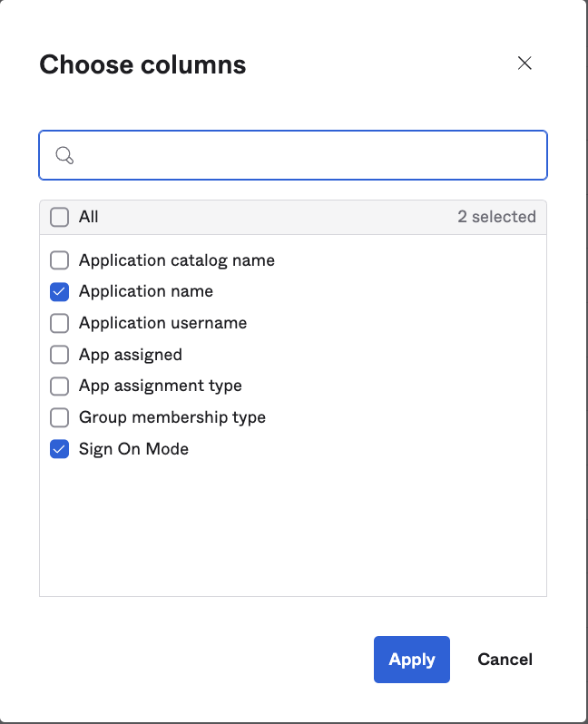
Task: Enable the Group membership type checkbox
Action: (x=59, y=417)
